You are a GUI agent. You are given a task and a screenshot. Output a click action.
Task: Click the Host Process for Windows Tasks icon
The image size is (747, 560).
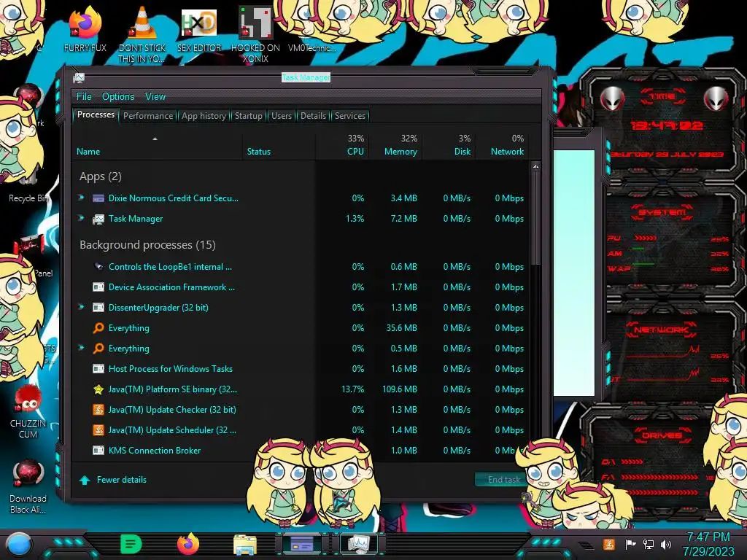tap(98, 368)
